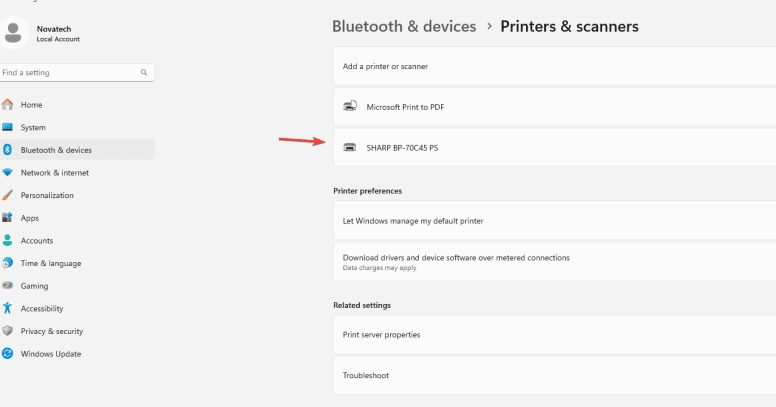Click the Bluetooth & devices icon
The width and height of the screenshot is (776, 407).
pyautogui.click(x=7, y=150)
